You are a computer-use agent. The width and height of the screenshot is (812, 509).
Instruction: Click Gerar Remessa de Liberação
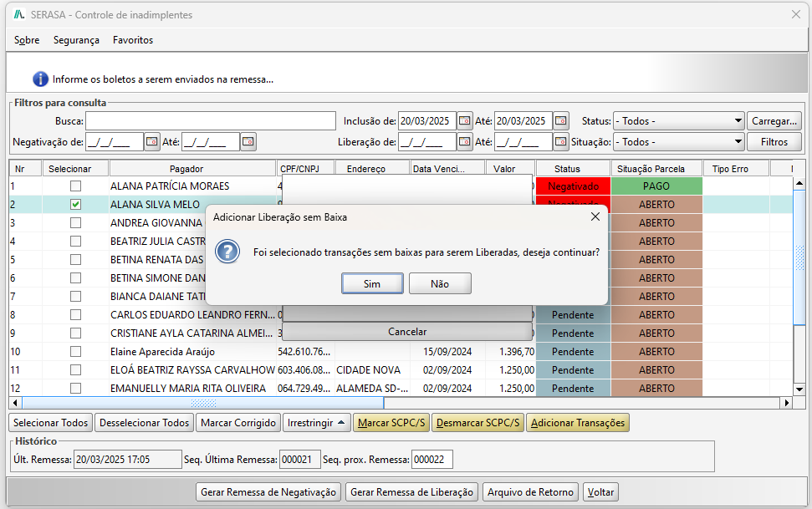click(411, 492)
